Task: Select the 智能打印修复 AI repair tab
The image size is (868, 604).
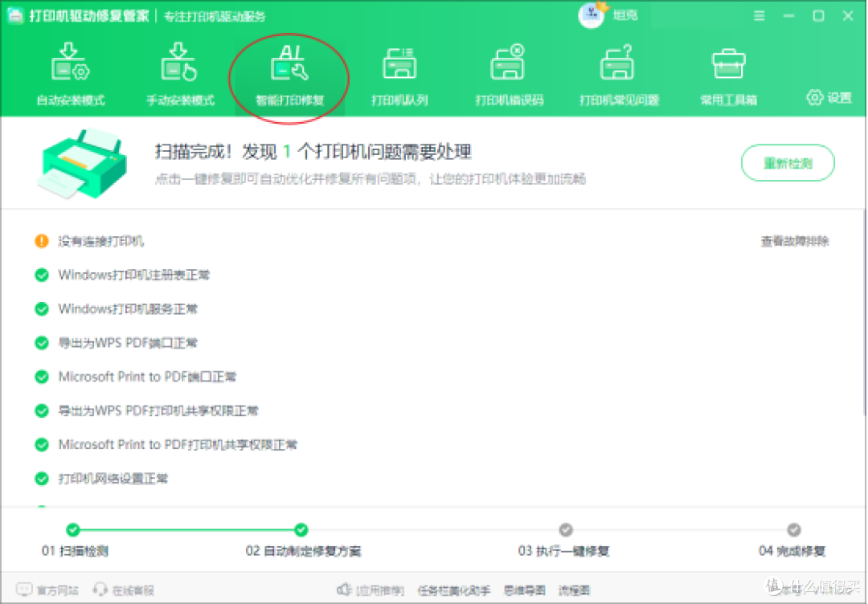Action: [289, 75]
